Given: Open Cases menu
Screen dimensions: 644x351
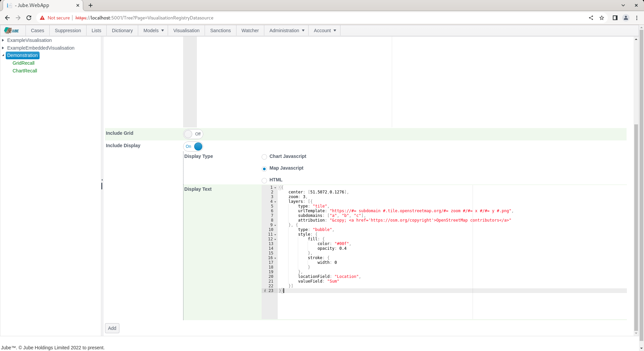Looking at the screenshot, I should point(38,31).
